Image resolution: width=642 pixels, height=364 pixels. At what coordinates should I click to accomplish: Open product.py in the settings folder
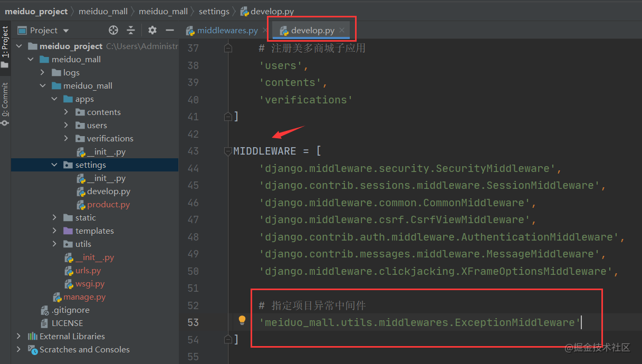tap(108, 205)
